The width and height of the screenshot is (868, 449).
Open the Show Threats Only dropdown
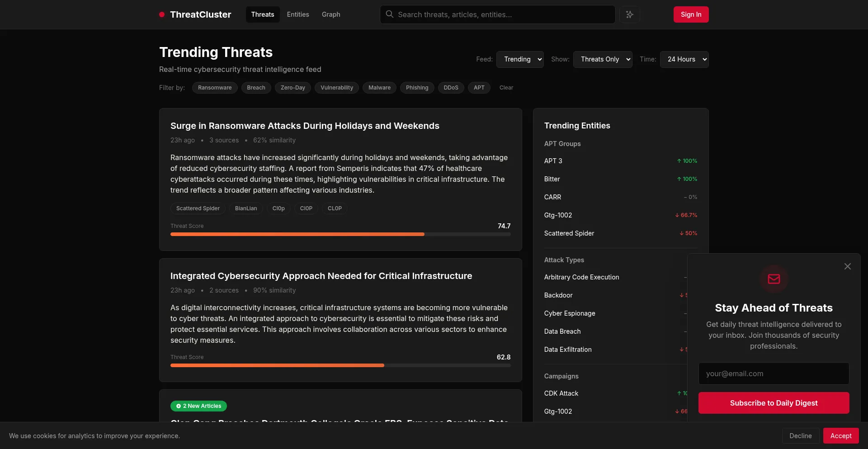point(602,59)
